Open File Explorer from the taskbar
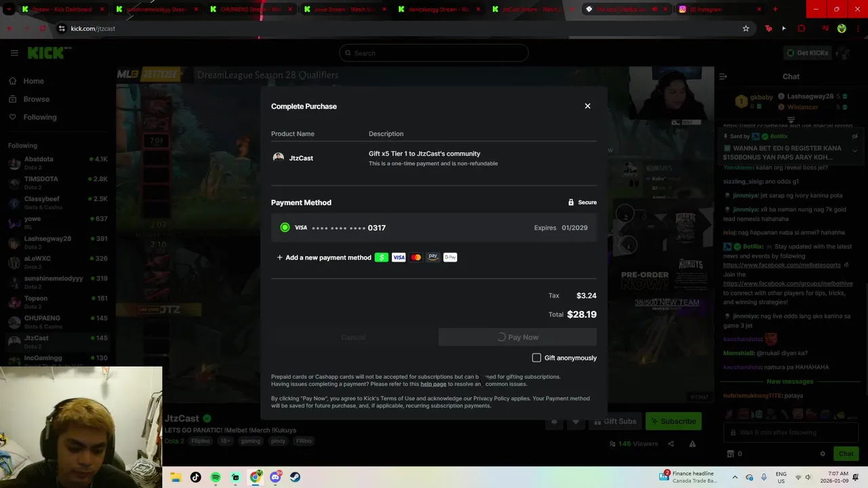 176,477
